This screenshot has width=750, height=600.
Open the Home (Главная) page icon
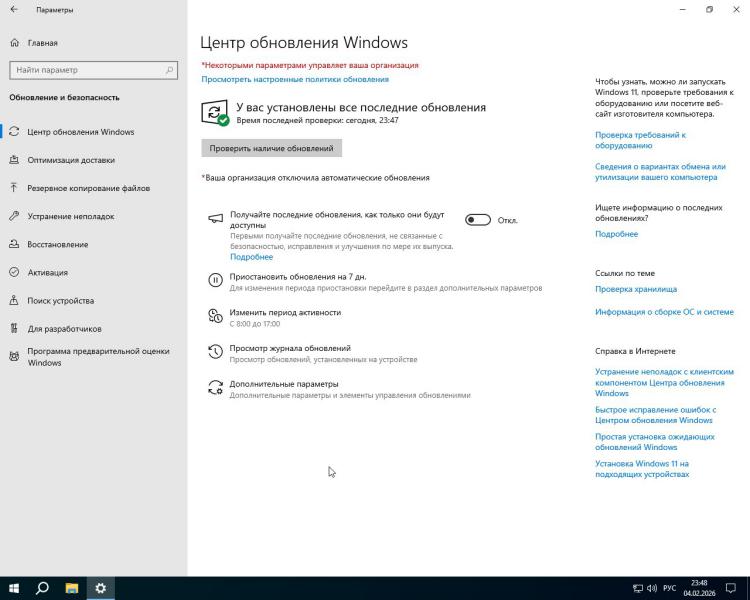tap(15, 43)
